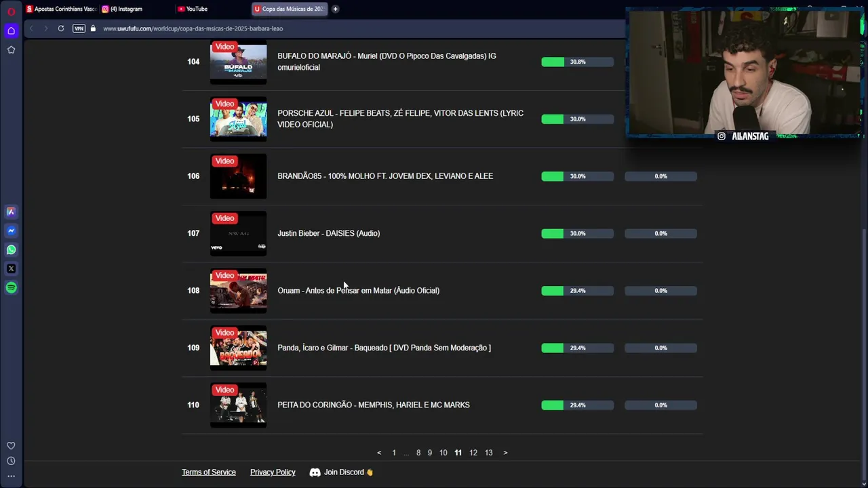The image size is (868, 488).
Task: Open the sidebar three-dots more options
Action: [11, 476]
